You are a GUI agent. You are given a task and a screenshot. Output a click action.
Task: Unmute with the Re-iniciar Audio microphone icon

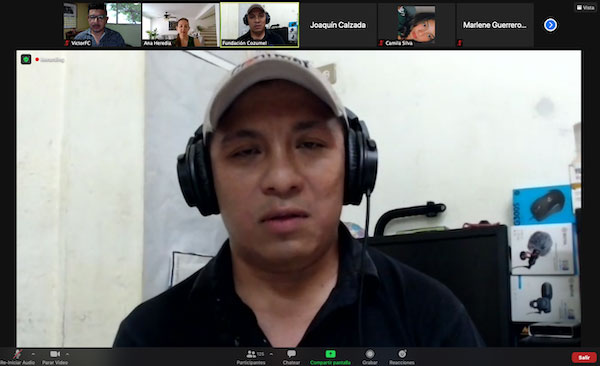[x=17, y=354]
